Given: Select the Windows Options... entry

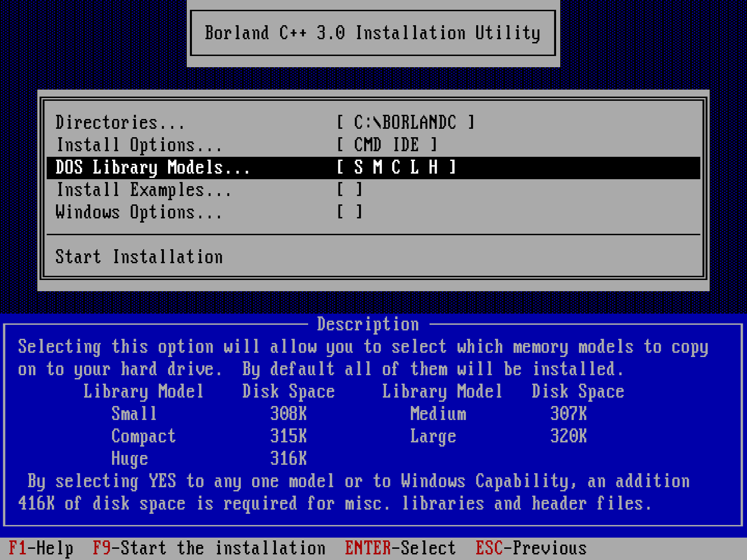Looking at the screenshot, I should pos(139,212).
